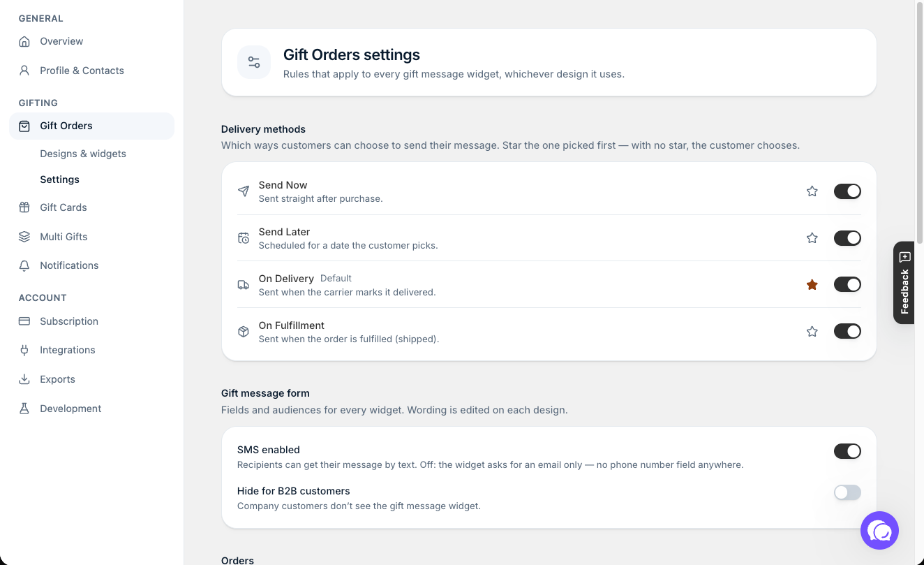Select Gift Orders in the sidebar

click(91, 126)
